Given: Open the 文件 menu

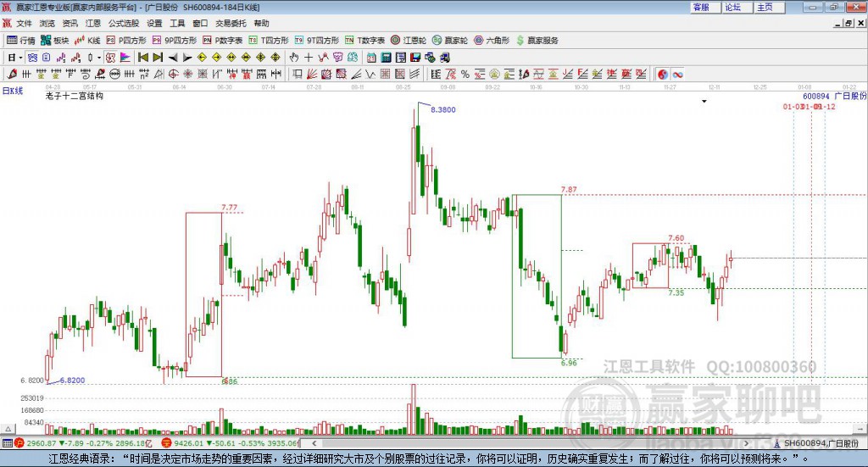Looking at the screenshot, I should (x=24, y=23).
